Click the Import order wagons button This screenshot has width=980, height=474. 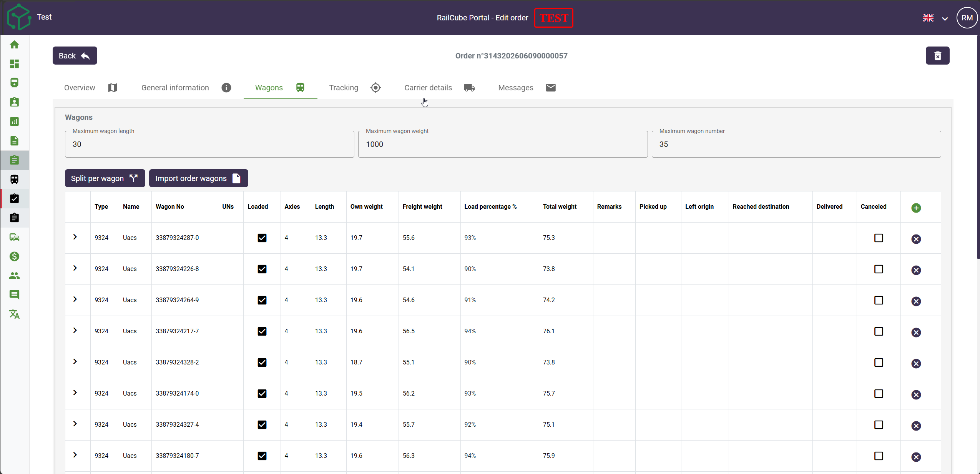point(198,178)
